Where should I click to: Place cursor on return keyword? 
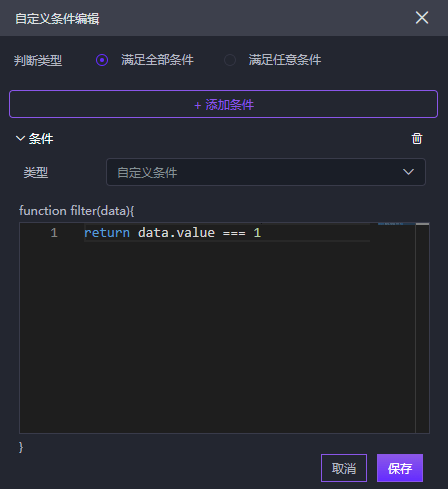107,232
